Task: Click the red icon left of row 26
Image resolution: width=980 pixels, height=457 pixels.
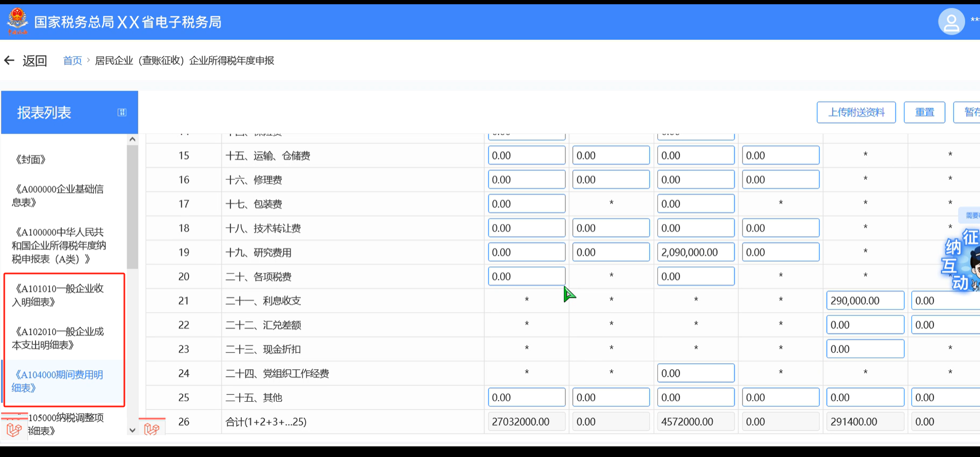Action: coord(152,429)
